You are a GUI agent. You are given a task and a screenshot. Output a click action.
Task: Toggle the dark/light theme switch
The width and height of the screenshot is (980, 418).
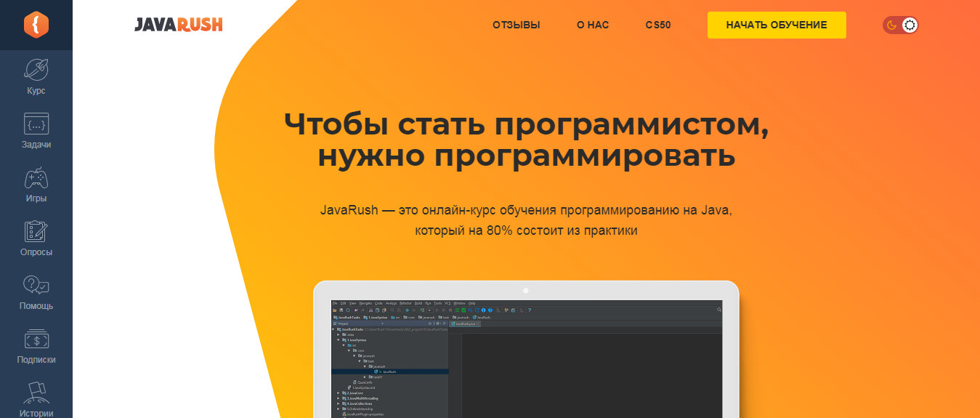tap(901, 25)
